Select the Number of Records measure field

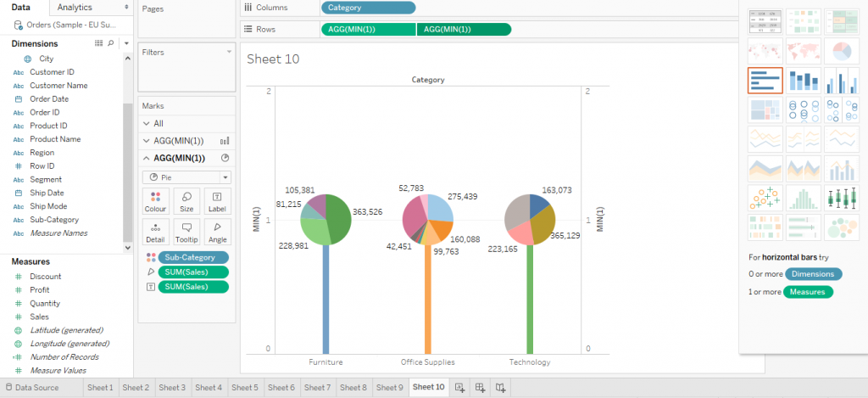point(64,357)
